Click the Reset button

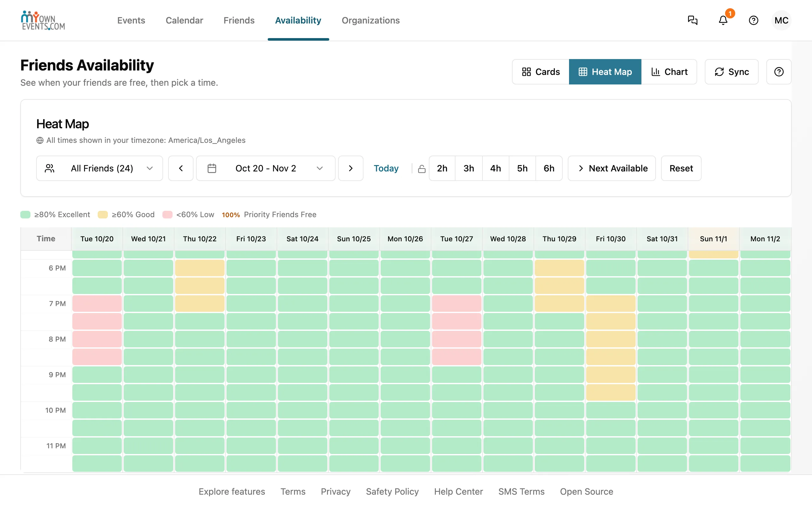tap(681, 168)
